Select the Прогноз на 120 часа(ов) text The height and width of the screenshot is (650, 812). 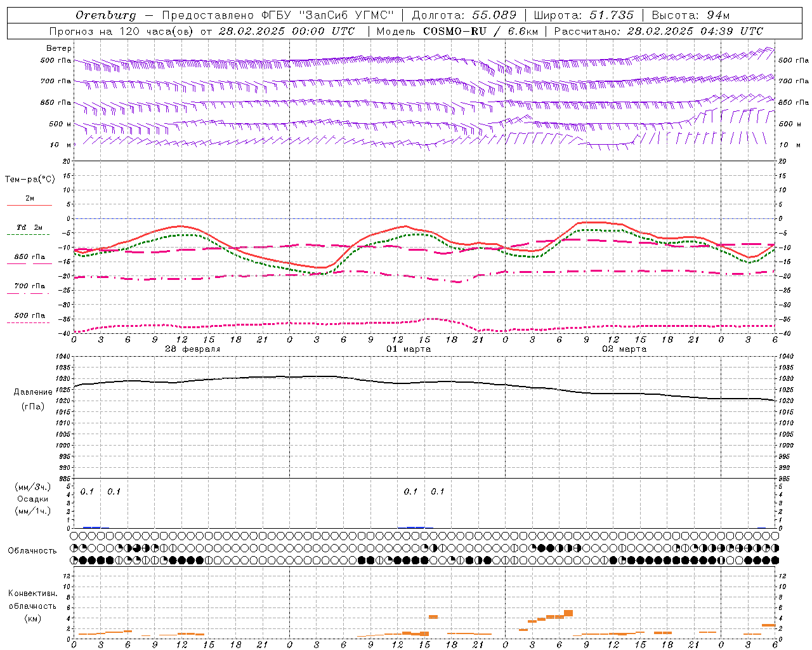click(122, 31)
